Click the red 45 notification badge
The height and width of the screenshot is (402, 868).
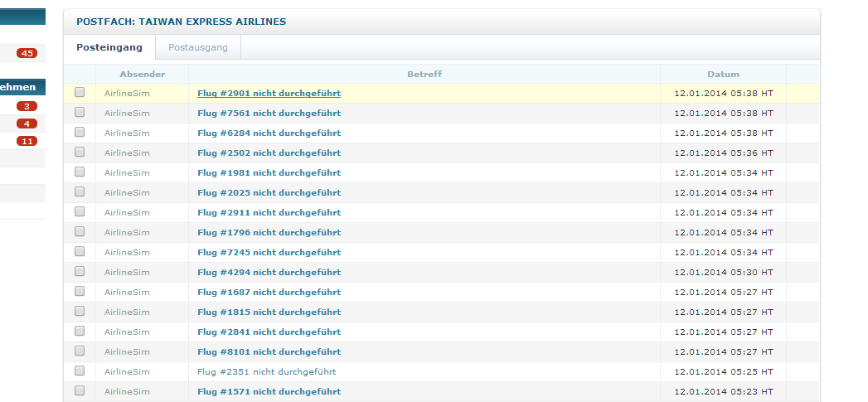(27, 53)
